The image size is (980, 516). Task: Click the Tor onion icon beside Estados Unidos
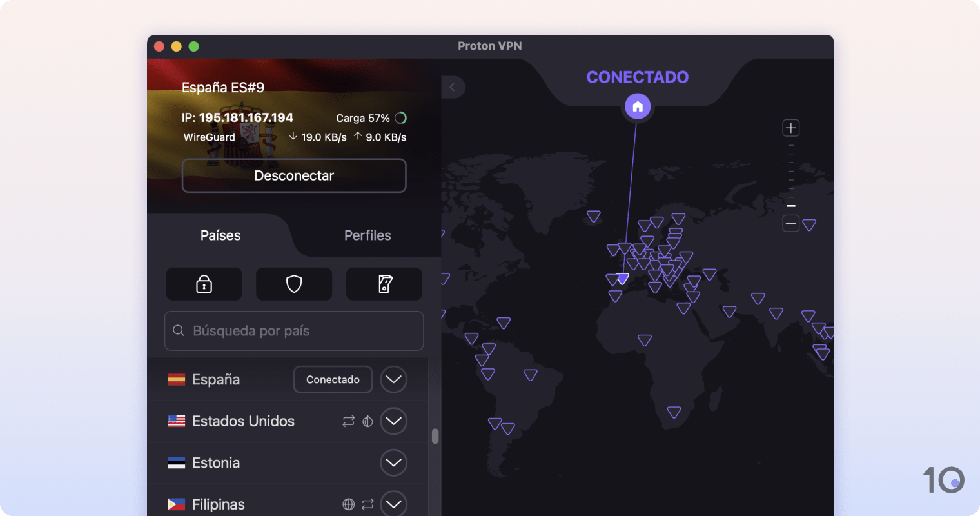pos(367,421)
